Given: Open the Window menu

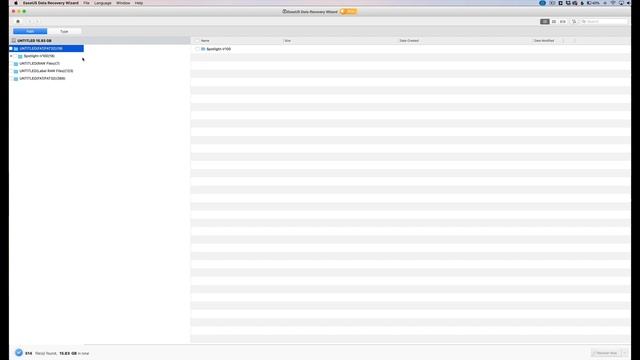Looking at the screenshot, I should (x=123, y=3).
